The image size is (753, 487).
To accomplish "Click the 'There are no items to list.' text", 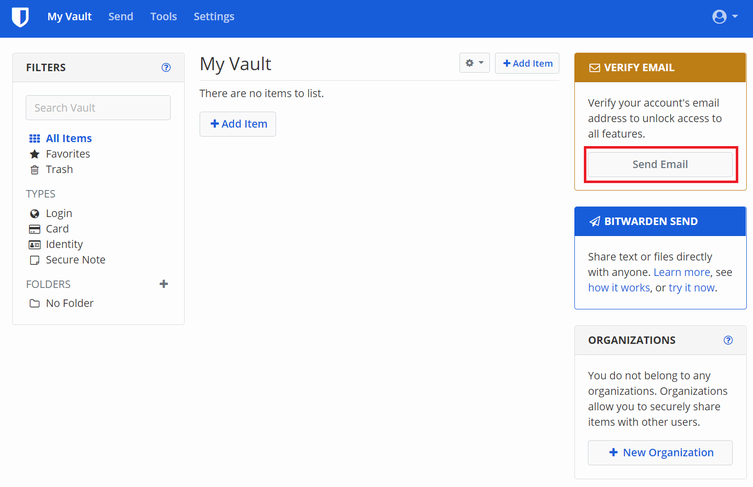I will coord(262,93).
